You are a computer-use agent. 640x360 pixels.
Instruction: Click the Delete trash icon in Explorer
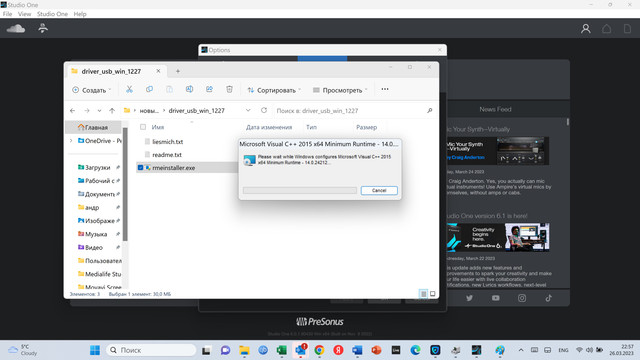[x=229, y=89]
